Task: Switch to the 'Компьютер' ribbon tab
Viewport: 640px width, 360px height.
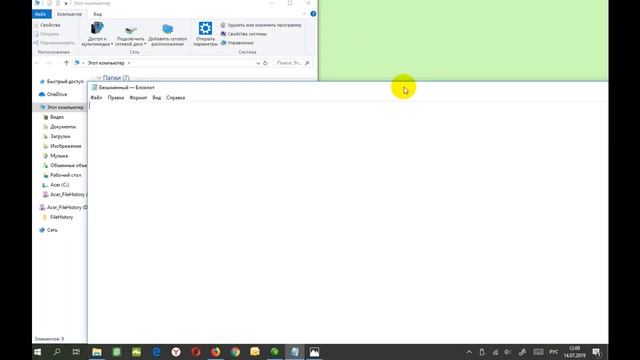Action: pos(69,14)
